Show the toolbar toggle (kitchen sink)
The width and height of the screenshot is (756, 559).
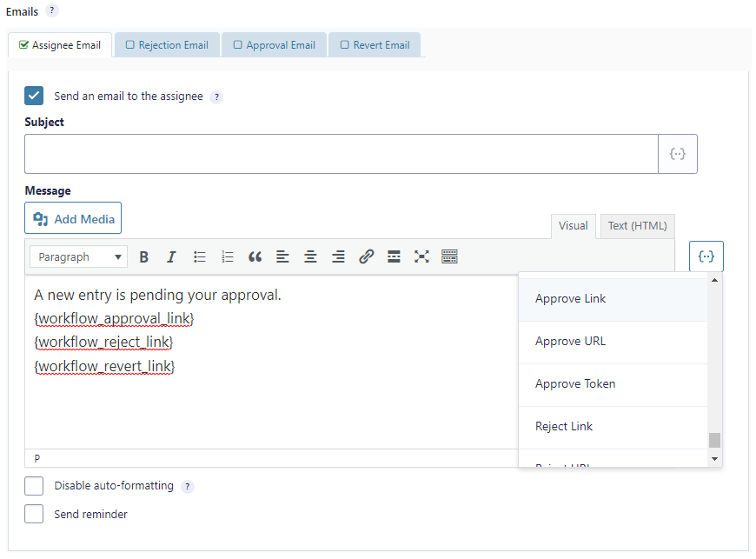[x=449, y=256]
